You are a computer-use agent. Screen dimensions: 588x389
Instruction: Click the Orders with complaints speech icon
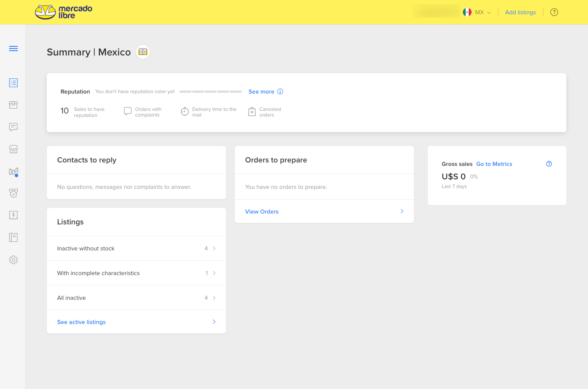pos(128,111)
